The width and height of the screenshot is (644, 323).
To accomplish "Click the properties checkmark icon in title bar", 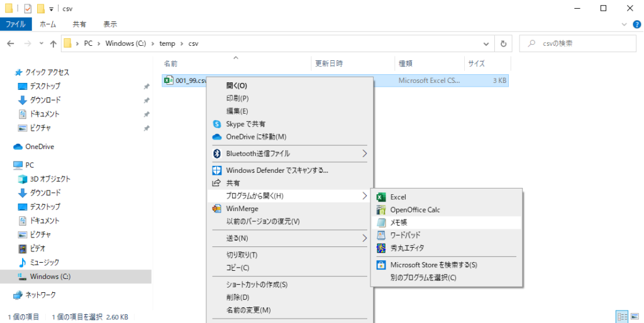I will tap(28, 8).
